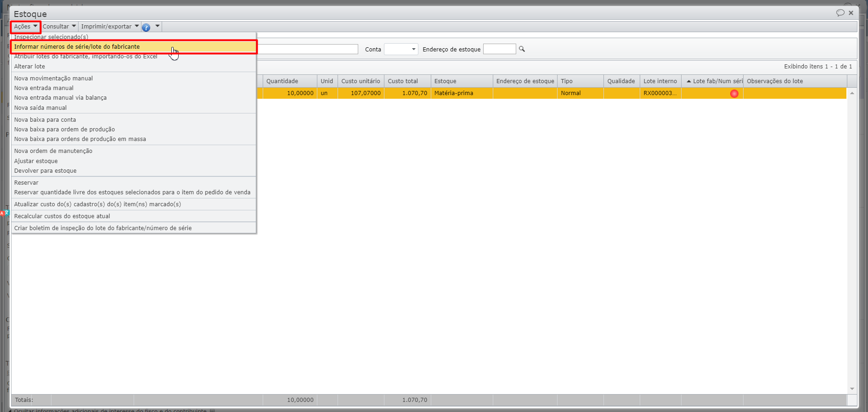Click the 'Matéria-prima' stock cell
Viewport: 868px width, 412px height.
[462, 93]
